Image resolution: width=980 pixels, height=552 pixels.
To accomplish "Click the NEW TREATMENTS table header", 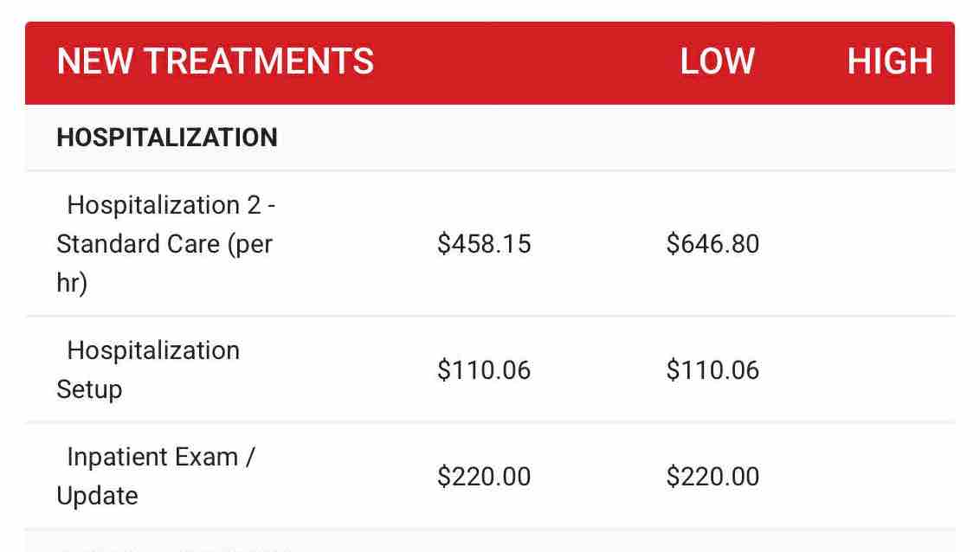I will click(x=215, y=62).
